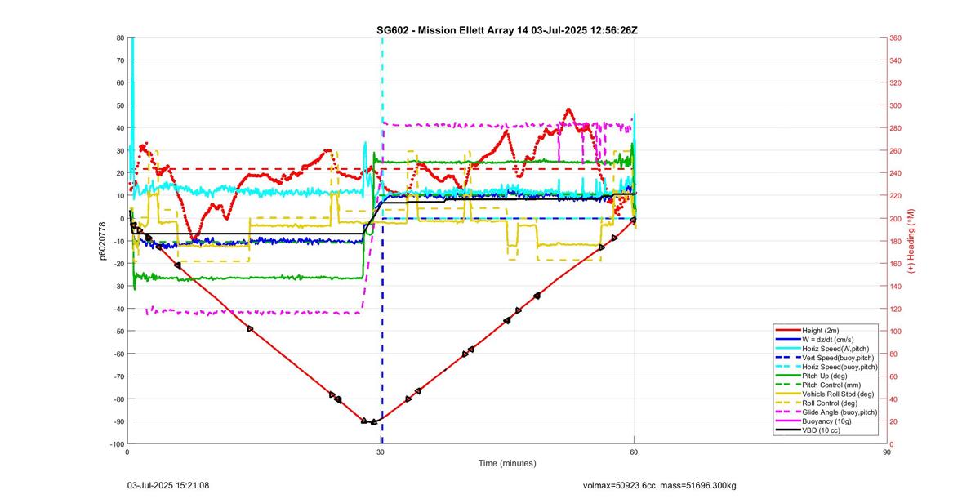Click the '180' heading axis tick label
The image size is (980, 499).
896,241
